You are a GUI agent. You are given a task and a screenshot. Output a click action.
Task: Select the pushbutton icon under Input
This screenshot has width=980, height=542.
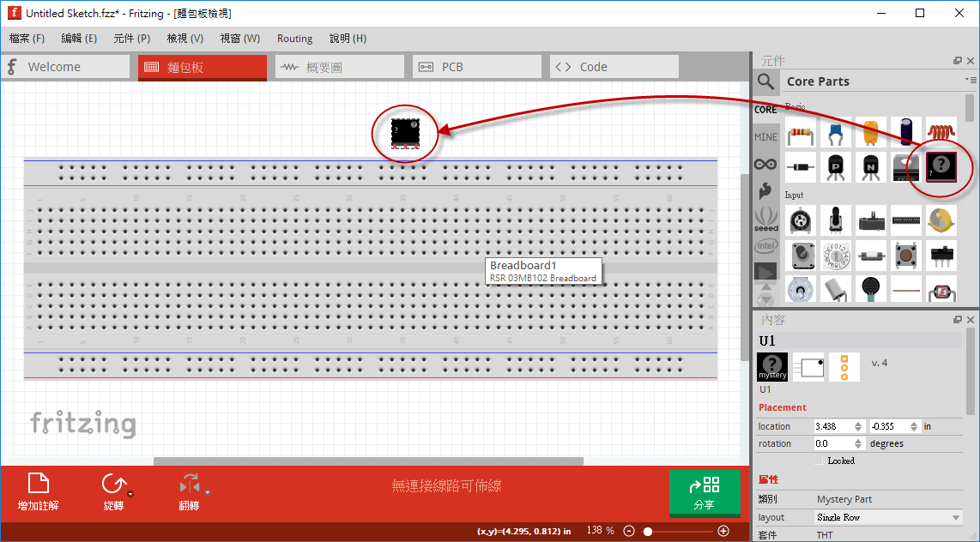906,255
